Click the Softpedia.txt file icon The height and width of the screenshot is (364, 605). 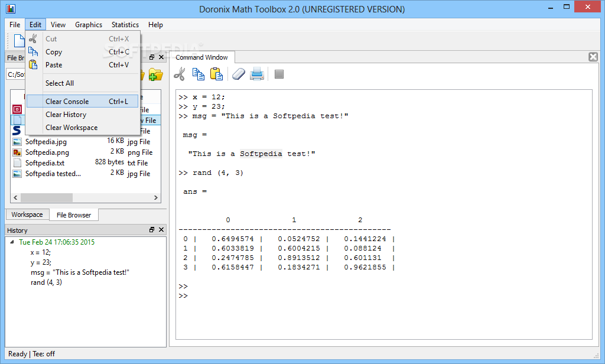(17, 163)
